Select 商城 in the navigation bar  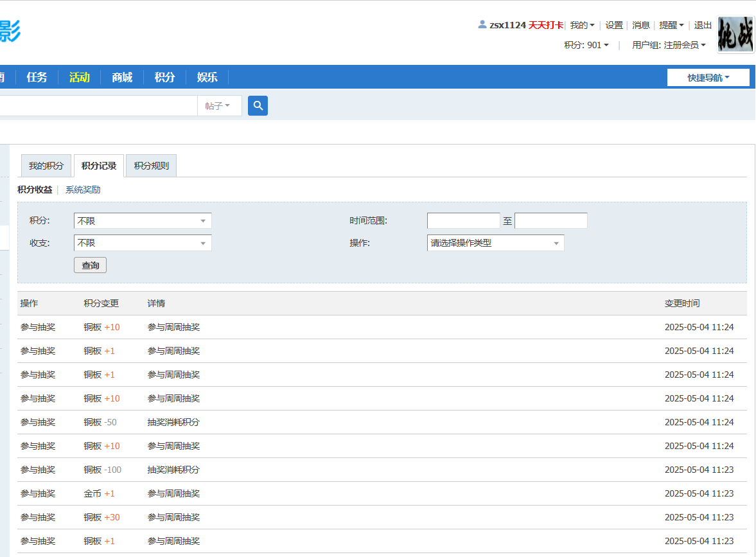point(121,76)
